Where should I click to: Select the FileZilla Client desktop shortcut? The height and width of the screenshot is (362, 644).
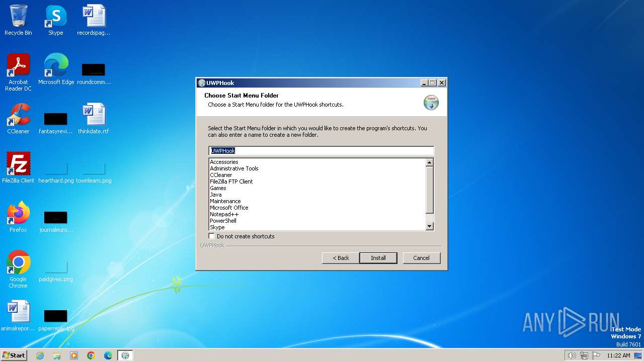point(18,168)
